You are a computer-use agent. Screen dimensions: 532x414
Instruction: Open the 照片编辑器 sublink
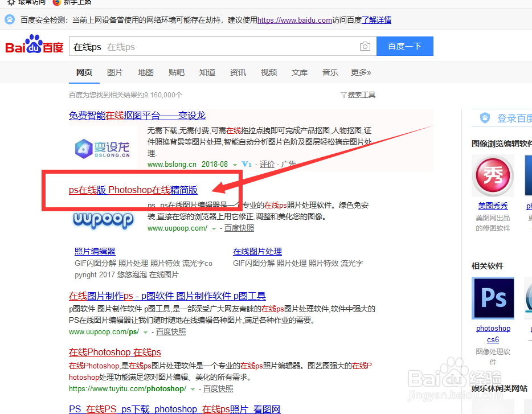[x=95, y=252]
